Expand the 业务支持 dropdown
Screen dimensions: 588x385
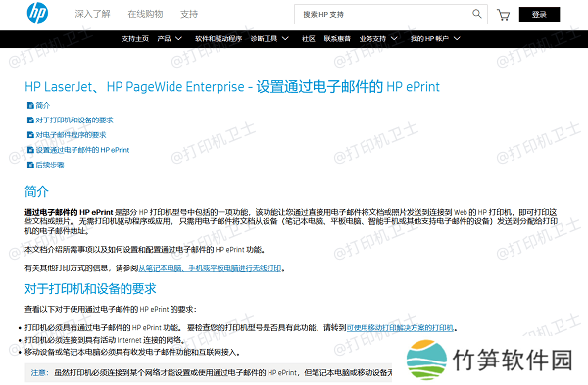click(x=378, y=38)
